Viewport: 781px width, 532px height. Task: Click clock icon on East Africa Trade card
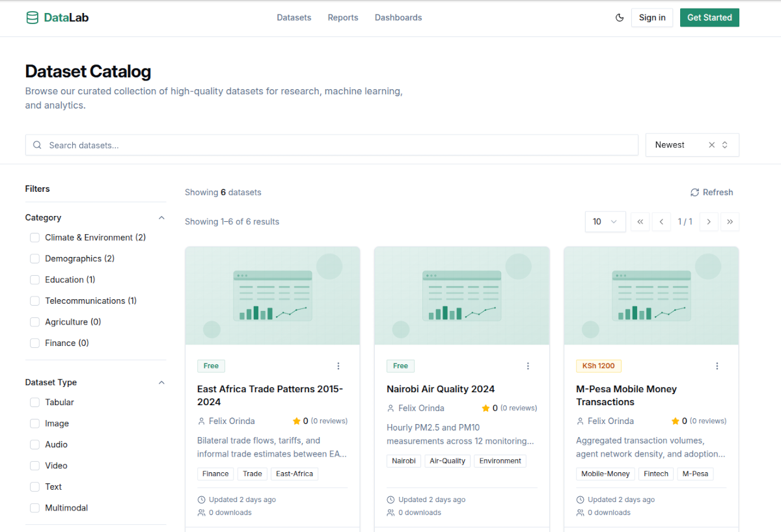tap(201, 500)
